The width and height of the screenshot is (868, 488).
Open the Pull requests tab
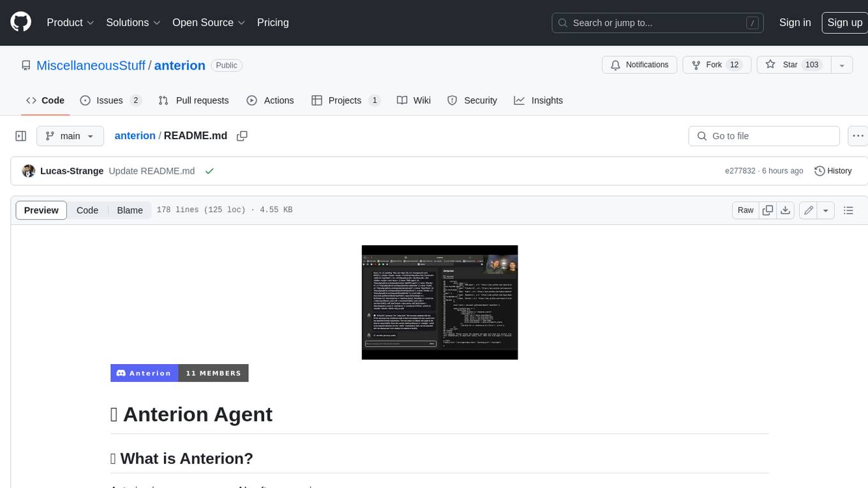193,100
